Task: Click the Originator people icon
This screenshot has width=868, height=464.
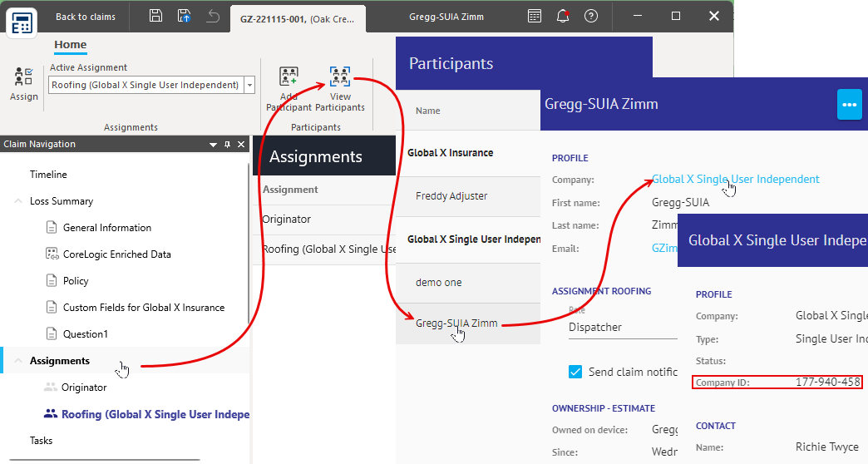Action: point(51,387)
